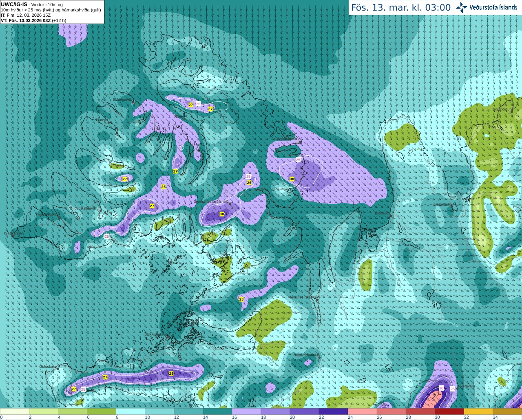This screenshot has height=420, width=522.
Task: Click the yellow 28 gust marker
Action: pos(171,374)
